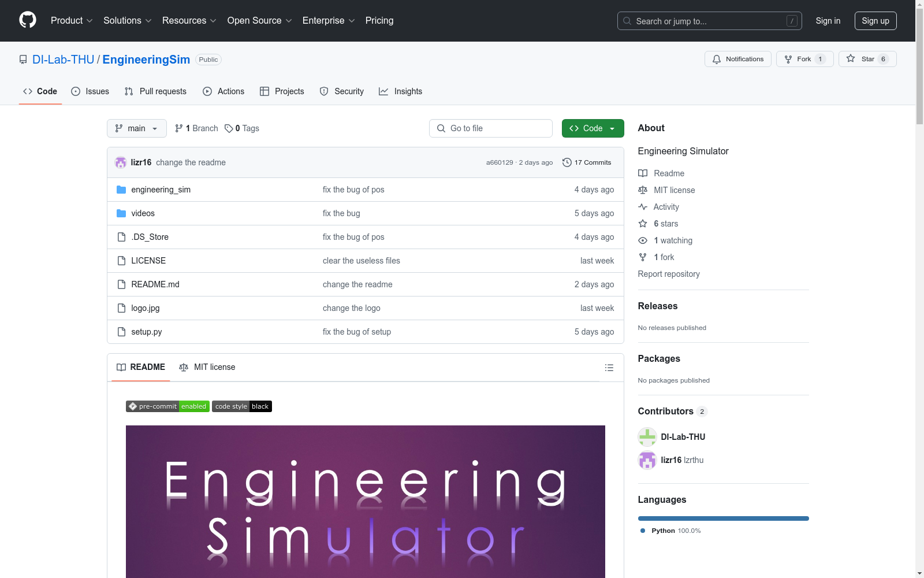Click the README.md file icon
Screen dimensions: 924x578
(x=121, y=284)
